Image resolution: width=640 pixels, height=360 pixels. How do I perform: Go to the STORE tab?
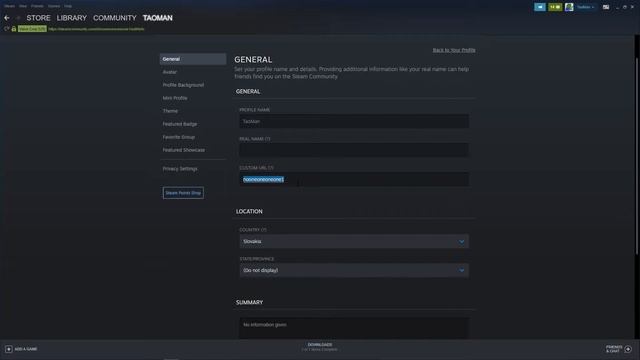coord(38,18)
